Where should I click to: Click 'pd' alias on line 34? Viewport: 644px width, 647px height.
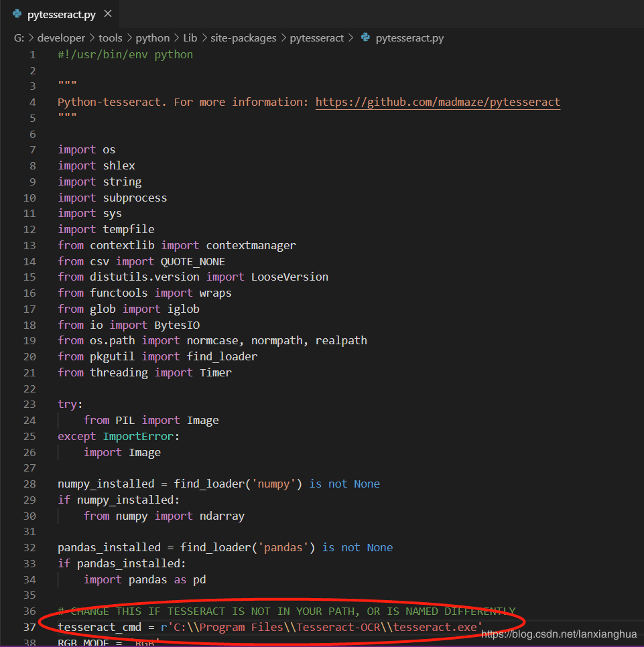tap(200, 580)
